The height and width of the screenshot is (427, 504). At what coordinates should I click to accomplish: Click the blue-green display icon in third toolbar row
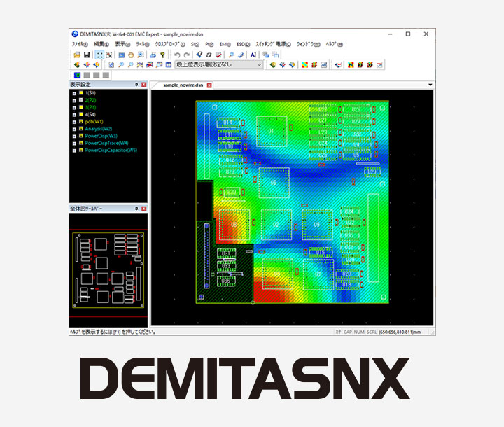coord(77,75)
